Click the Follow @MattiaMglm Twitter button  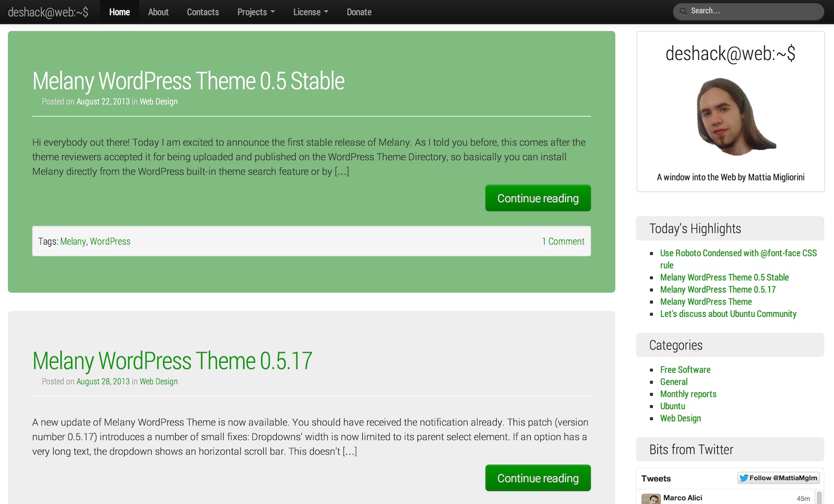(778, 478)
